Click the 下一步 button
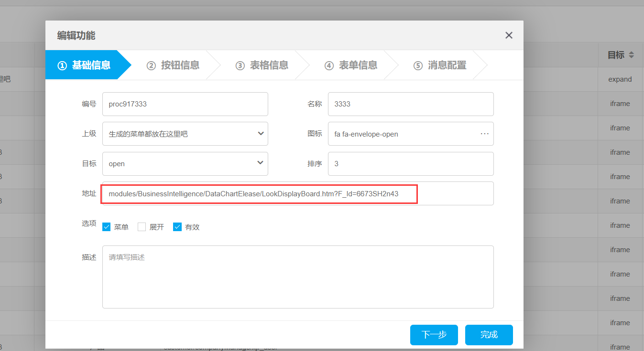Image resolution: width=644 pixels, height=351 pixels. (434, 335)
